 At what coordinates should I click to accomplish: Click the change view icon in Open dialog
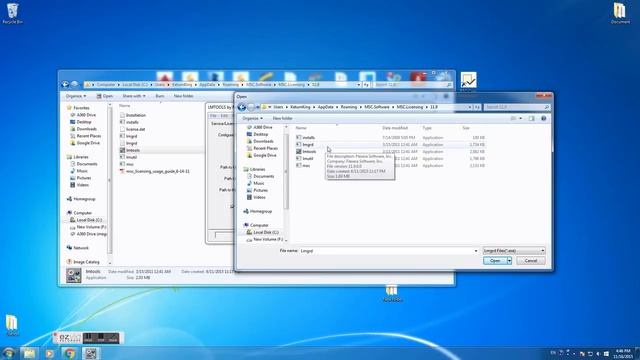click(x=513, y=118)
